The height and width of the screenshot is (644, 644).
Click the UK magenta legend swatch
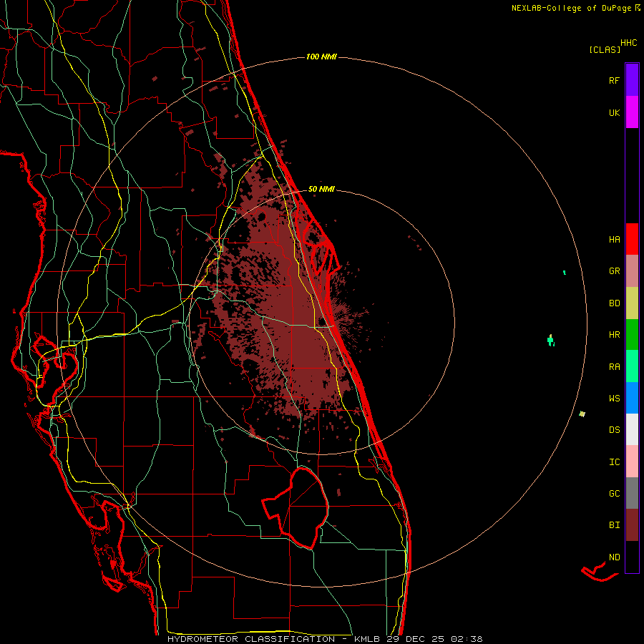click(632, 112)
